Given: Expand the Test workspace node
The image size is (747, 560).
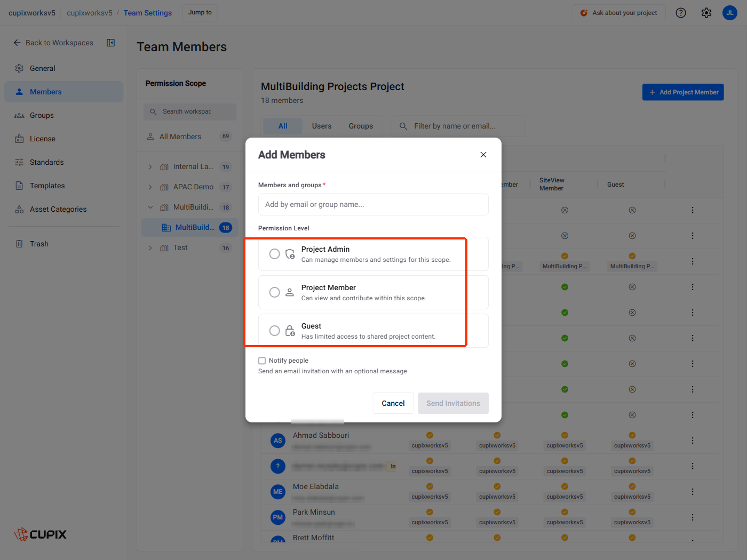Looking at the screenshot, I should click(x=150, y=248).
